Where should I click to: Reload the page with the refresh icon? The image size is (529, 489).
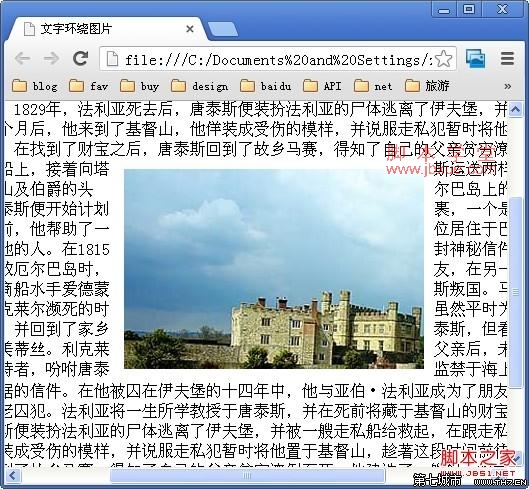(x=80, y=58)
